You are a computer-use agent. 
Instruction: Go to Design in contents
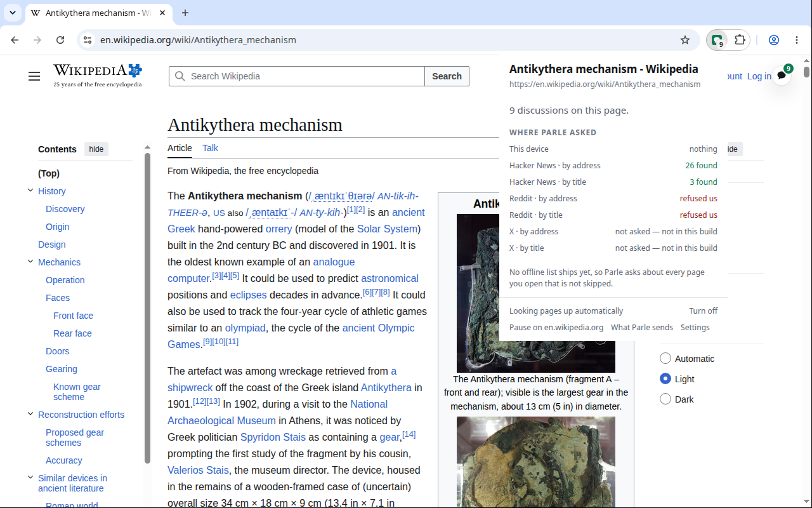pyautogui.click(x=52, y=244)
